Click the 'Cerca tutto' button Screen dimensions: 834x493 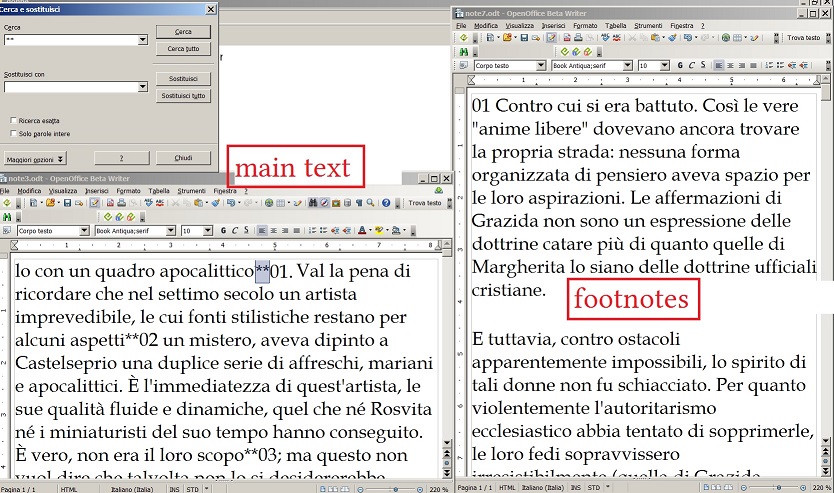(x=183, y=48)
